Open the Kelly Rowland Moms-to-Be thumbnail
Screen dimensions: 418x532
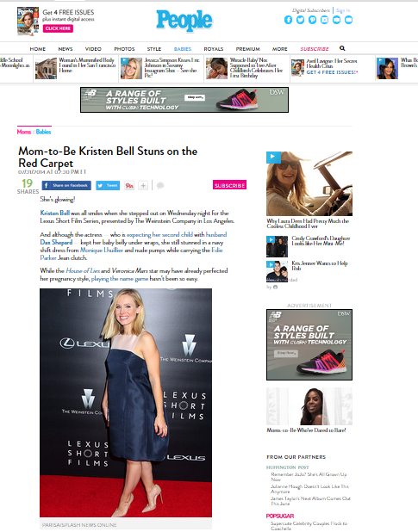tap(309, 406)
